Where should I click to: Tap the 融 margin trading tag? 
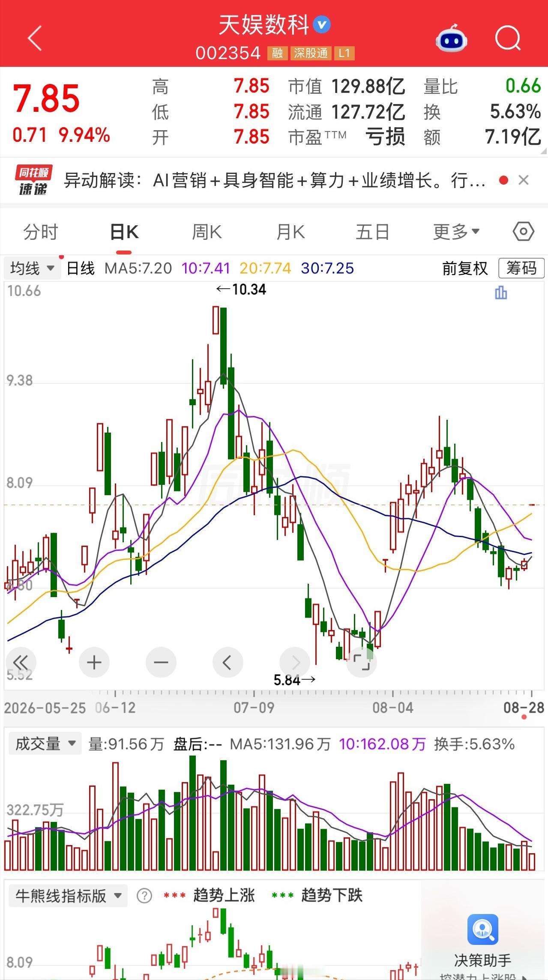pyautogui.click(x=277, y=53)
